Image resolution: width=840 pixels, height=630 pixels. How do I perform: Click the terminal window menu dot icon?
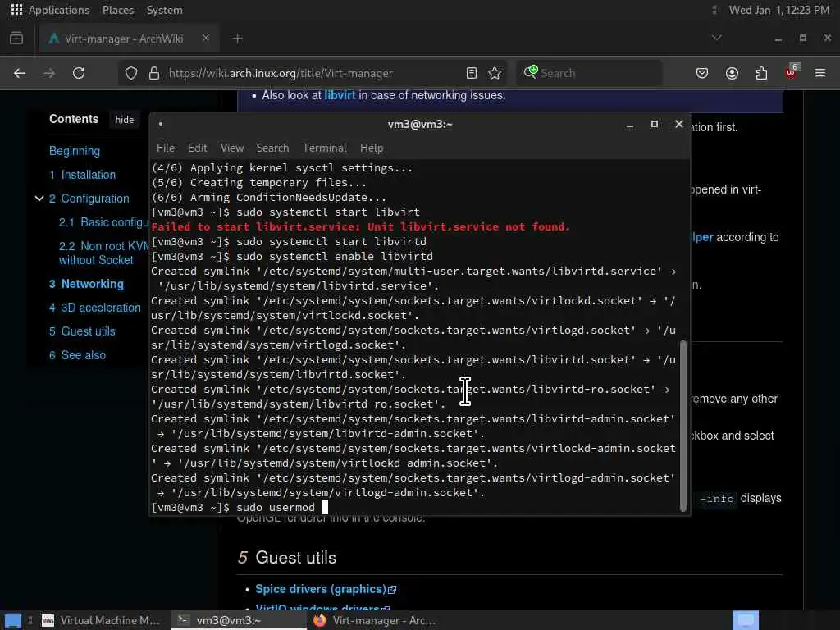coord(161,125)
